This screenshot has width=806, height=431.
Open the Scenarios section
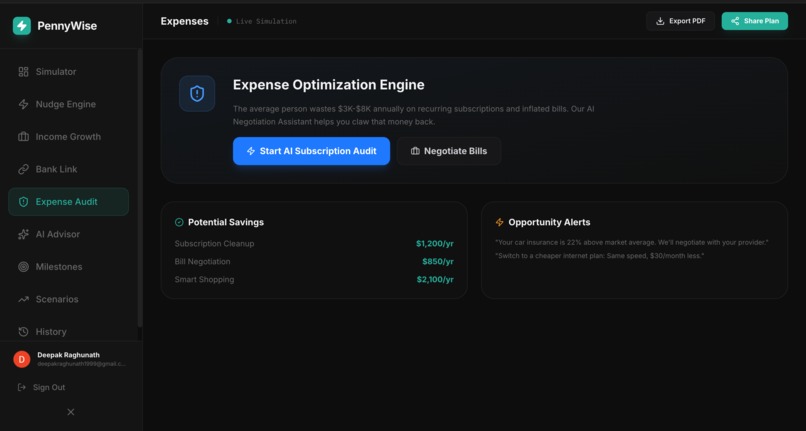click(68, 299)
